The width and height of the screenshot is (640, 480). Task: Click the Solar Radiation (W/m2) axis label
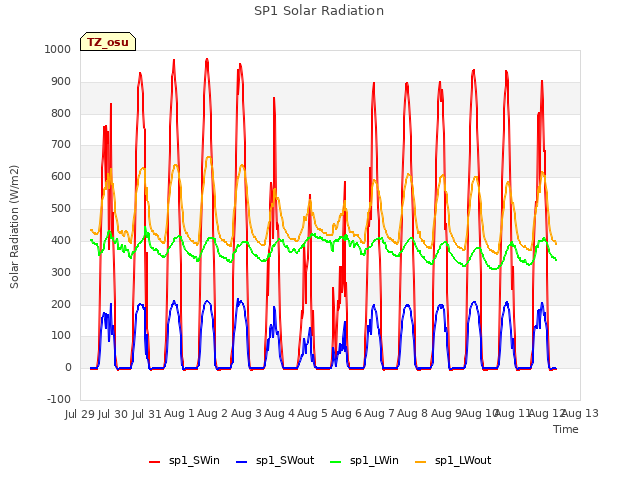pos(14,227)
